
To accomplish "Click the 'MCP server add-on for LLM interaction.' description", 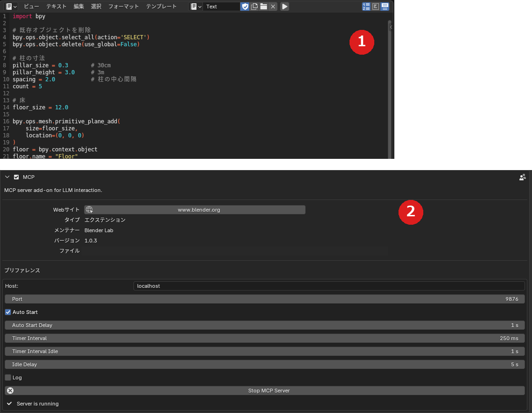I will (x=53, y=190).
